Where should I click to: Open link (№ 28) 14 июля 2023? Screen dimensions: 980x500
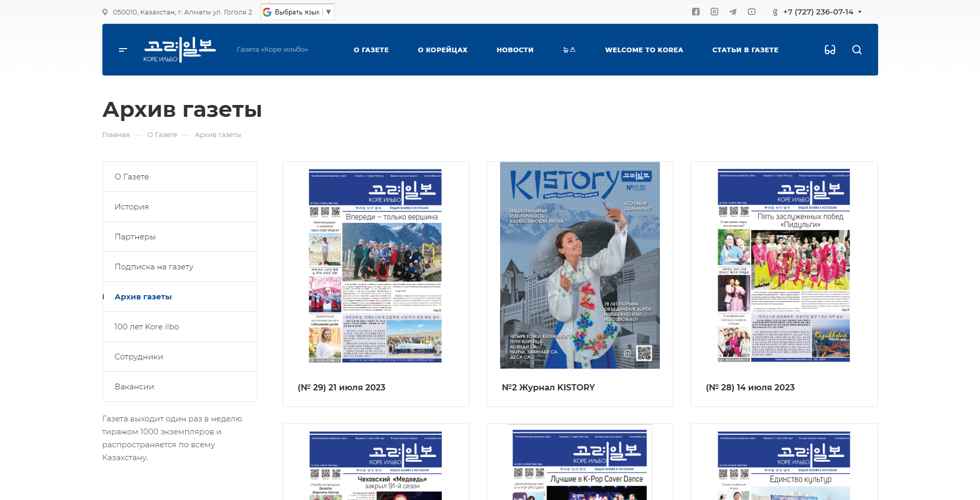[x=750, y=388]
